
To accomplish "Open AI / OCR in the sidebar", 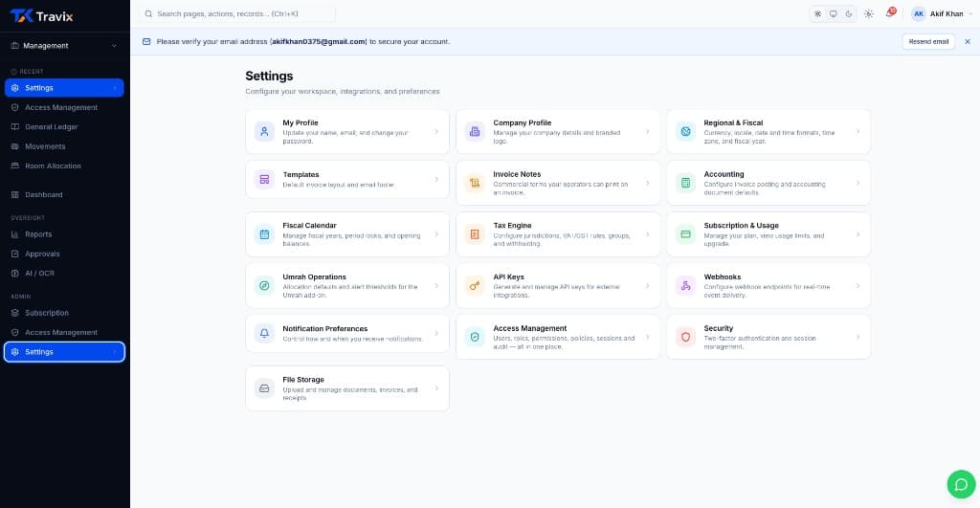I will tap(64, 273).
